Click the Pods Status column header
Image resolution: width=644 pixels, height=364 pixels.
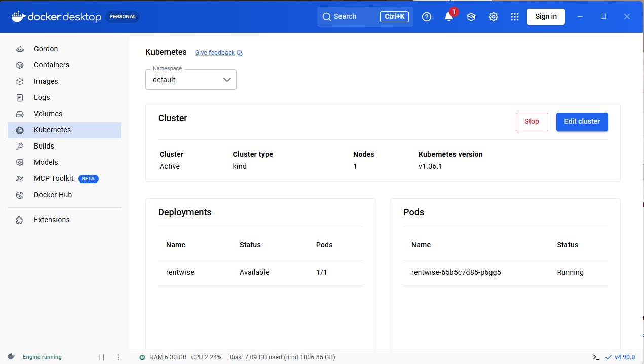567,245
